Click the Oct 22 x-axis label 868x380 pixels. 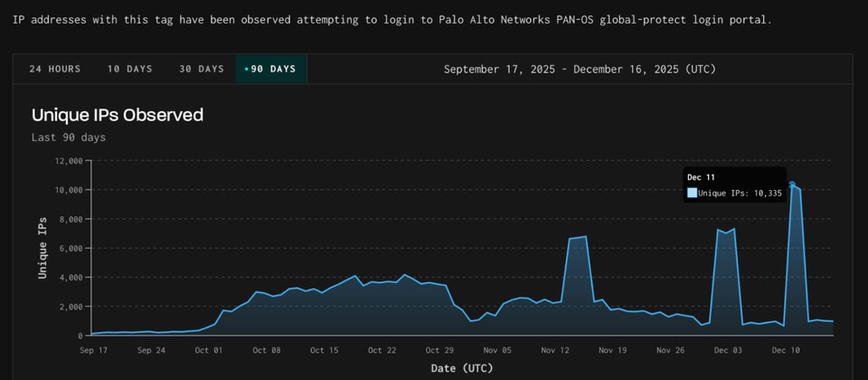pos(381,350)
